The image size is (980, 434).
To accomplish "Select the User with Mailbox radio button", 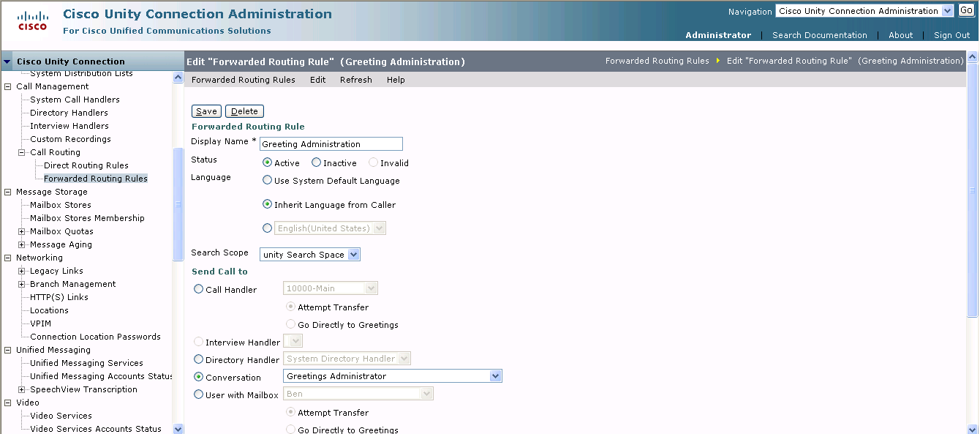I will (x=198, y=394).
